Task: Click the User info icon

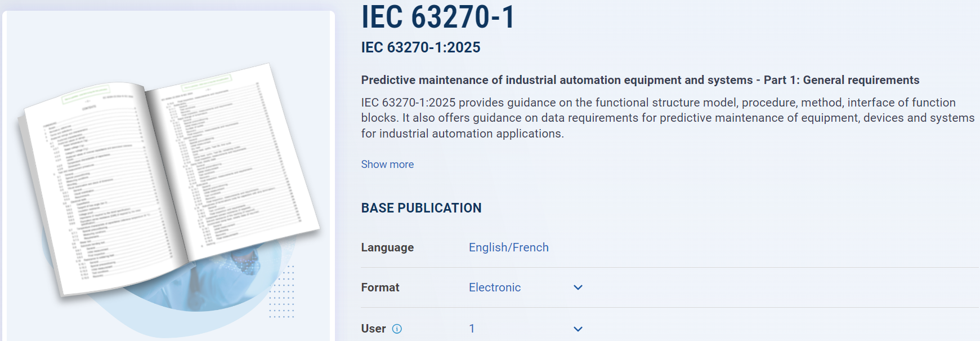Action: click(397, 329)
